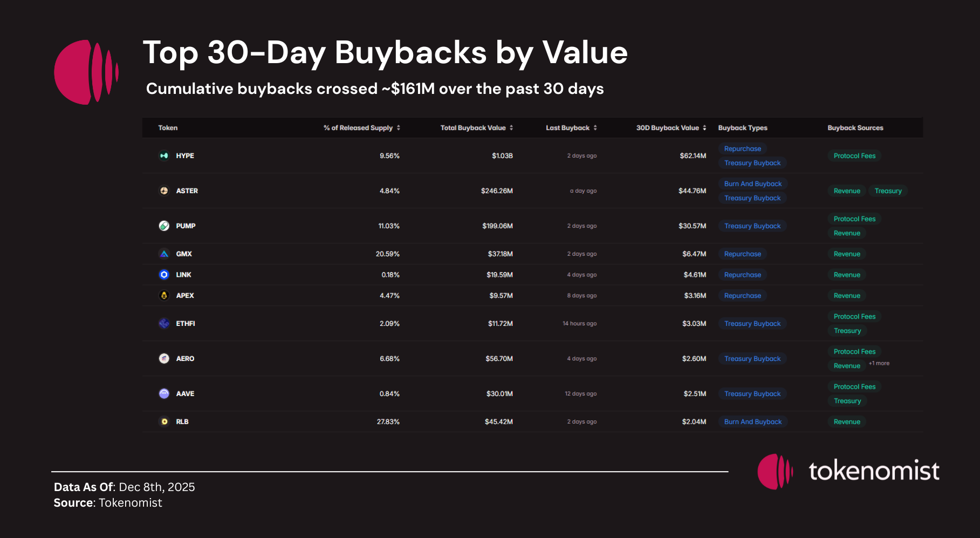Select the ASTER token name

pyautogui.click(x=187, y=191)
